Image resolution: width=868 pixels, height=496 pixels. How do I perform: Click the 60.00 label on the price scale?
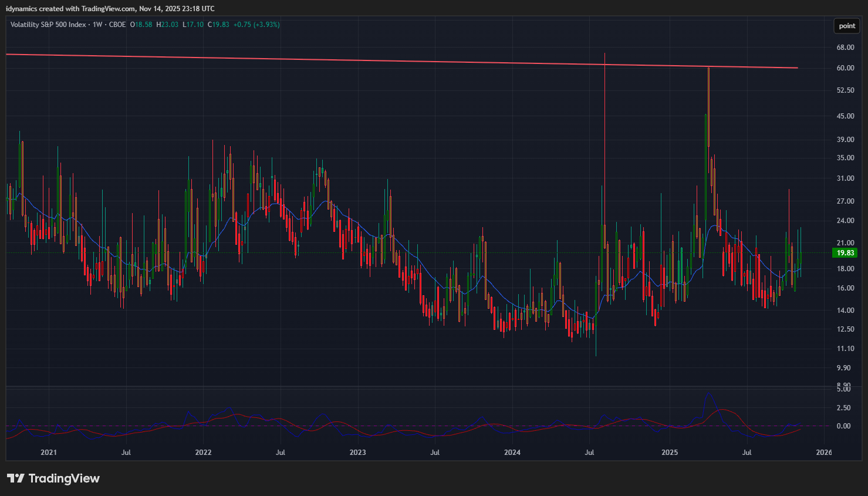click(x=845, y=68)
